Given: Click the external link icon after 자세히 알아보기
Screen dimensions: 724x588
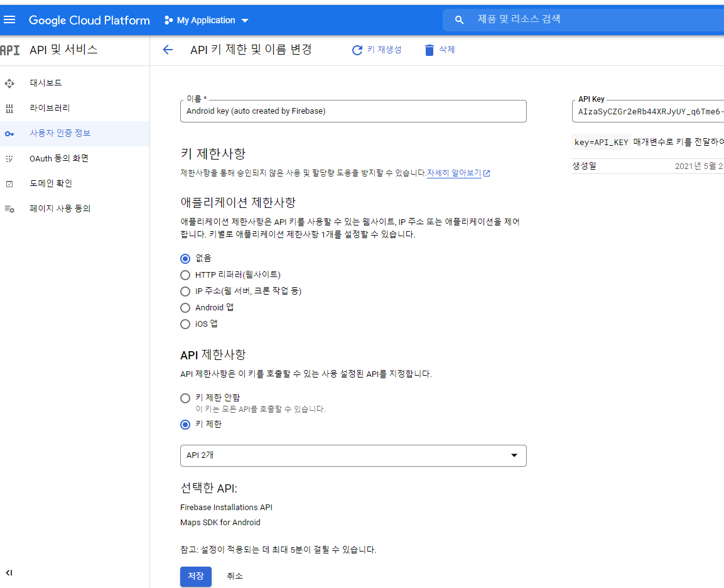Looking at the screenshot, I should (x=487, y=173).
